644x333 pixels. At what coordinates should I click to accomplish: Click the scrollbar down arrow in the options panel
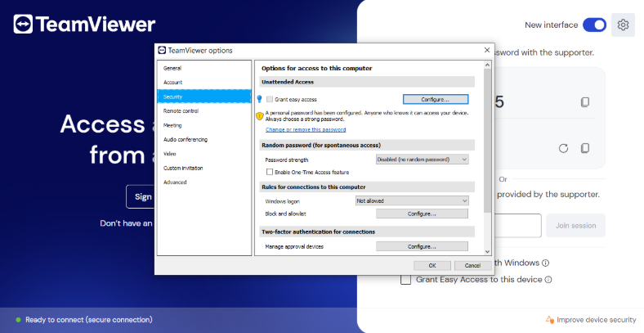click(488, 252)
